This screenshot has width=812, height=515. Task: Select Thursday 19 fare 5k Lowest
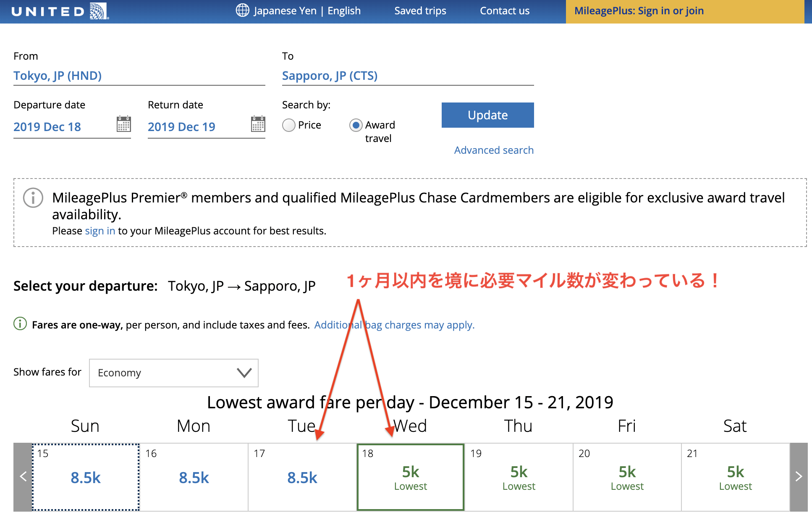pos(519,477)
